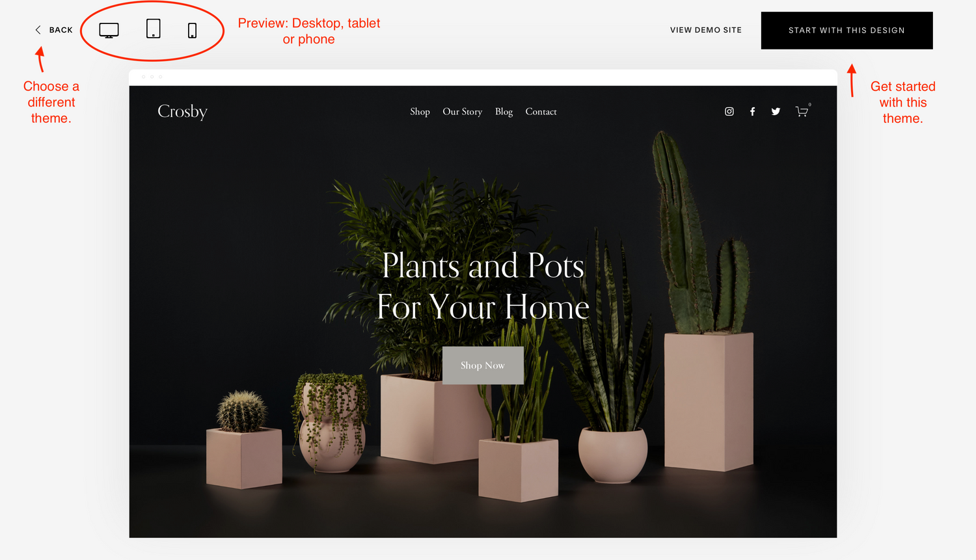The image size is (976, 560).
Task: Open the Shop menu item
Action: pos(420,112)
